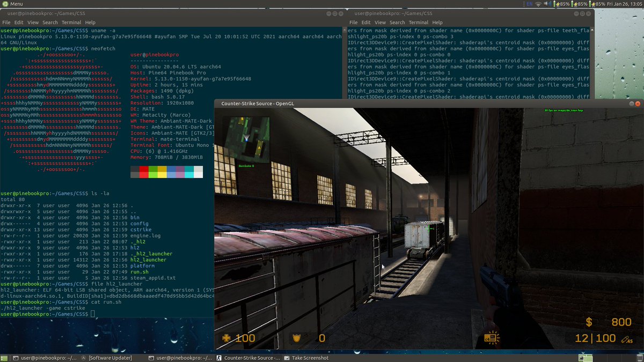This screenshot has height=362, width=644.
Task: Click engine.log in the ls listing
Action: coord(145,235)
